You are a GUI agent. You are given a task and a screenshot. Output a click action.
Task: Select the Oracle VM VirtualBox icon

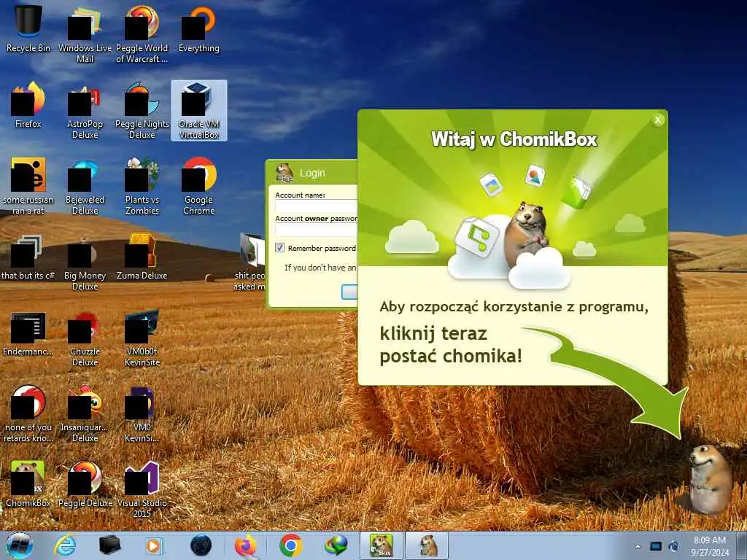click(x=198, y=111)
